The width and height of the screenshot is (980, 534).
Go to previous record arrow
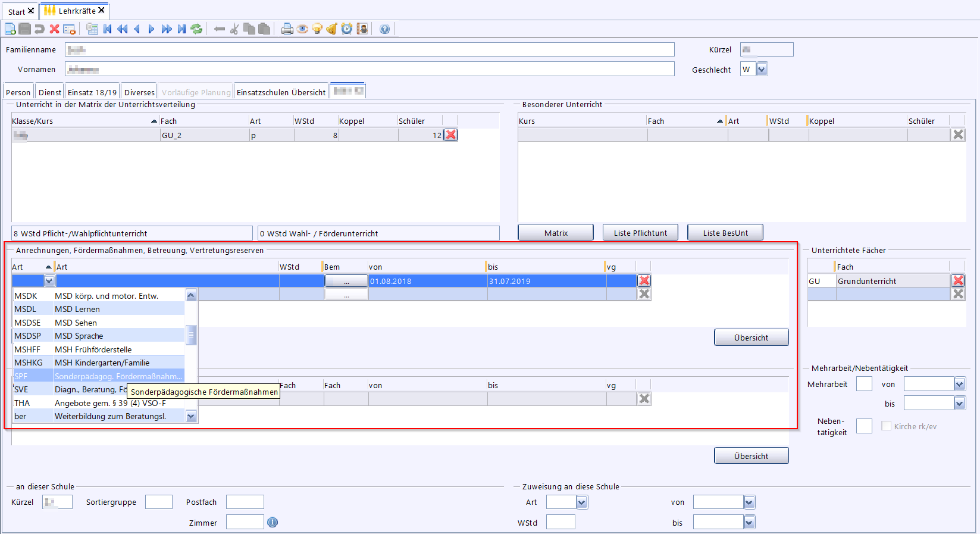(137, 29)
